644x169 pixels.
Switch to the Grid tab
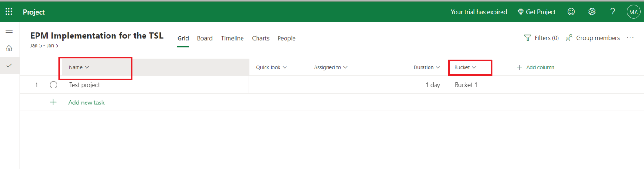[x=183, y=38]
